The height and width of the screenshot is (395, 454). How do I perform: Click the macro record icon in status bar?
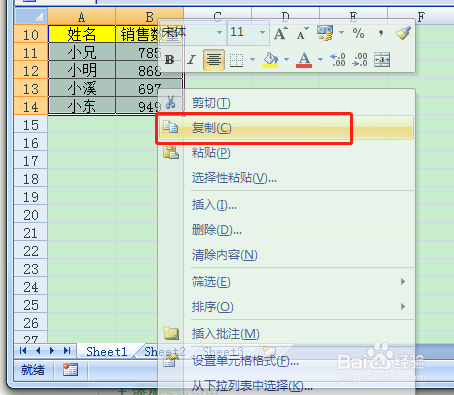[70, 370]
